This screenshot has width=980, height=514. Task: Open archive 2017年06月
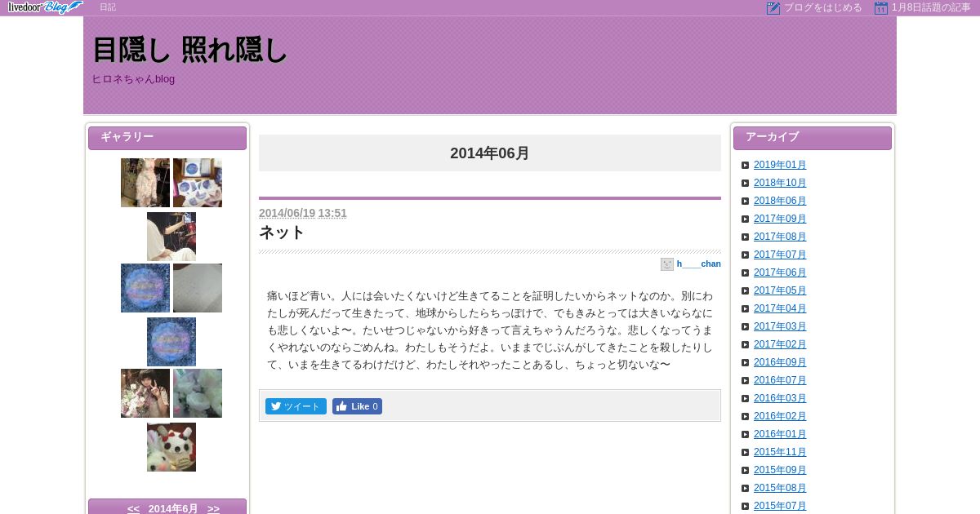click(x=780, y=273)
